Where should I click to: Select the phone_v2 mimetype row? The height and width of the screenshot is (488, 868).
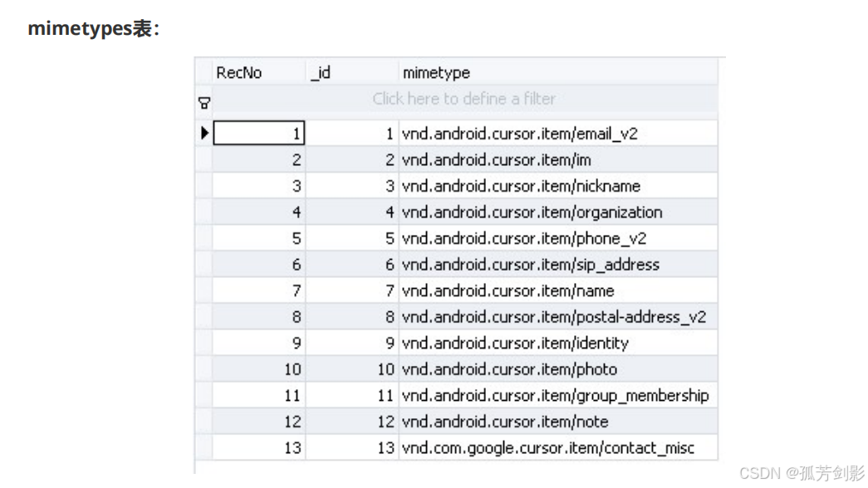tap(523, 238)
